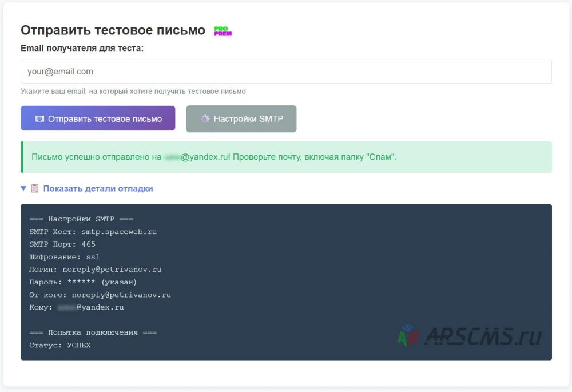
Task: Click the hint text 'Укажите ваш email...'
Action: (x=133, y=91)
